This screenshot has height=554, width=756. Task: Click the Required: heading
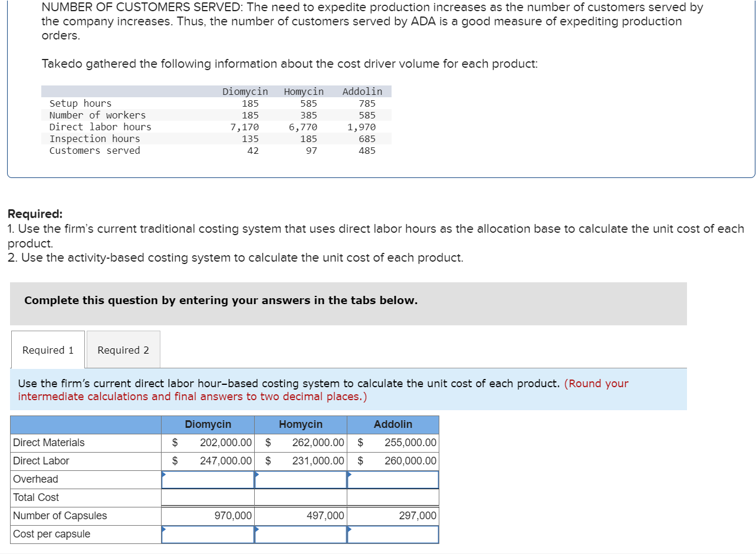35,214
